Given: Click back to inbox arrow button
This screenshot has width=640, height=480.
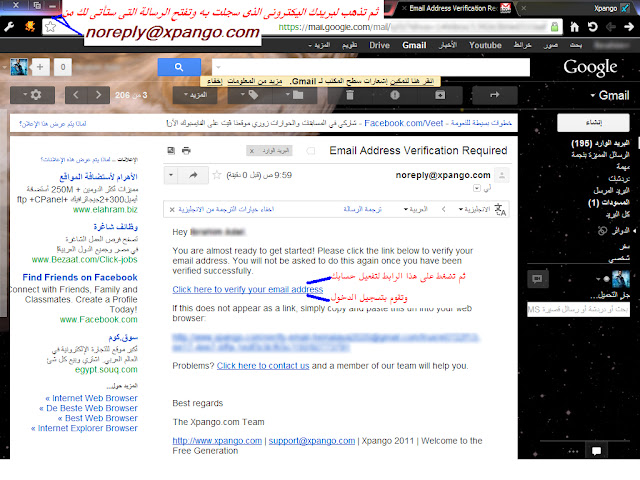Looking at the screenshot, I should point(495,95).
